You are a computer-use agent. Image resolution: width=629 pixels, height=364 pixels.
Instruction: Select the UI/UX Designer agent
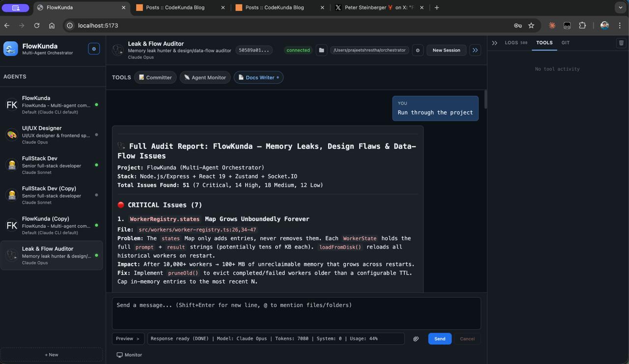tap(52, 135)
